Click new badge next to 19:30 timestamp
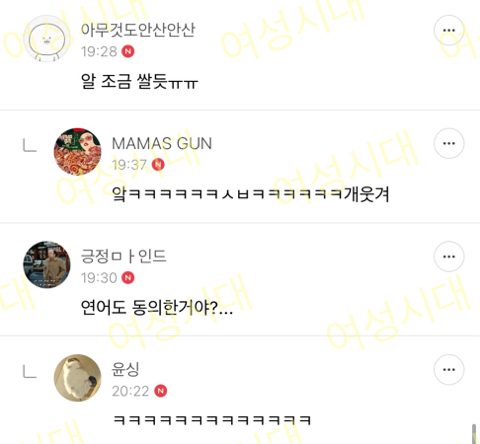Image resolution: width=480 pixels, height=444 pixels. (x=128, y=278)
